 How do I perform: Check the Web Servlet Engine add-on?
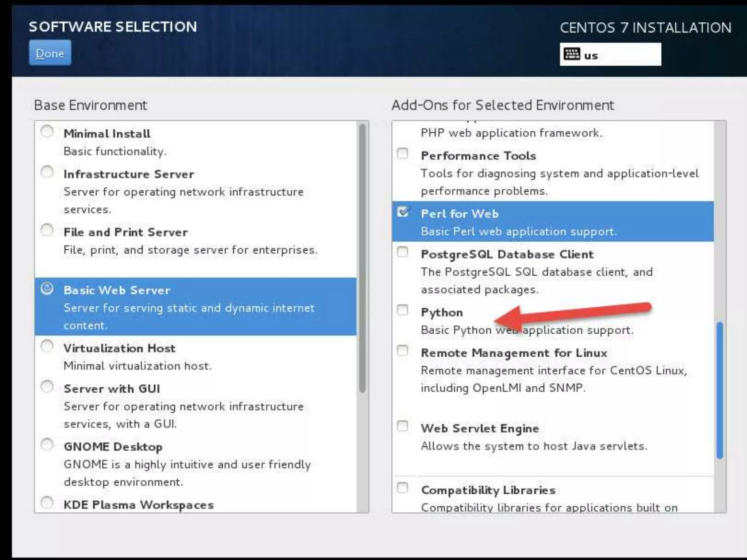(402, 426)
